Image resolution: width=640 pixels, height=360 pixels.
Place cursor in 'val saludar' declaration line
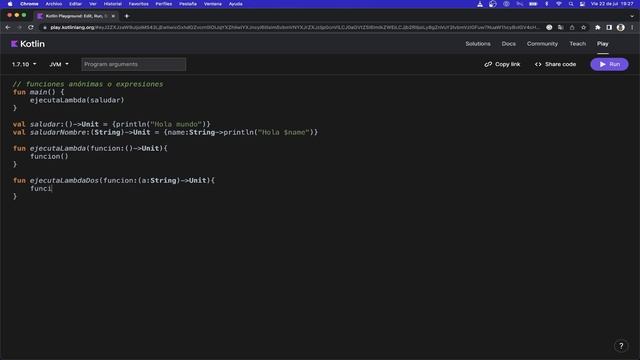[111, 124]
